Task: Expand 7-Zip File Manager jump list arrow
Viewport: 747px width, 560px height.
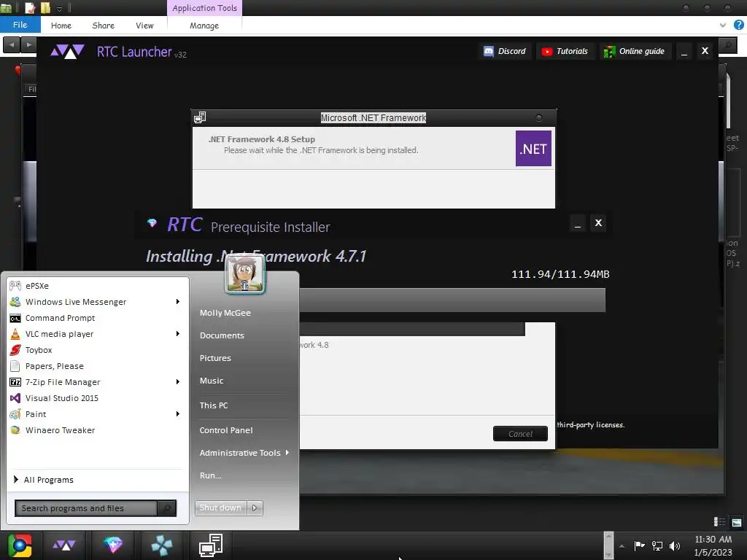Action: pos(178,382)
